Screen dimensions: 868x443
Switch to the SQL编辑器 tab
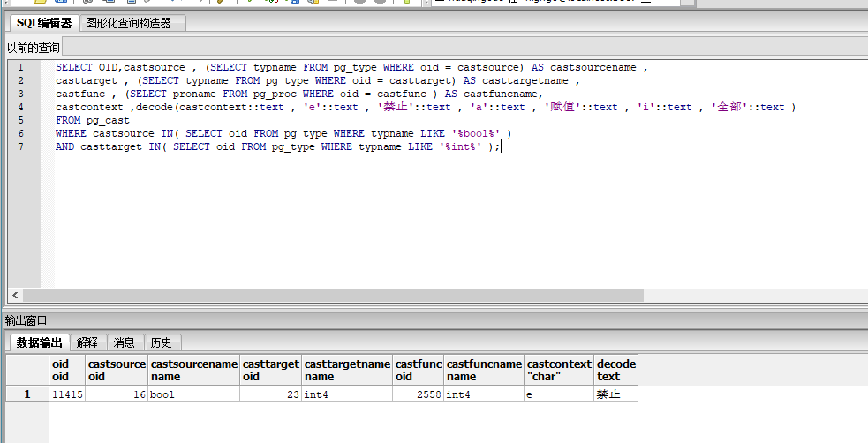coord(44,23)
